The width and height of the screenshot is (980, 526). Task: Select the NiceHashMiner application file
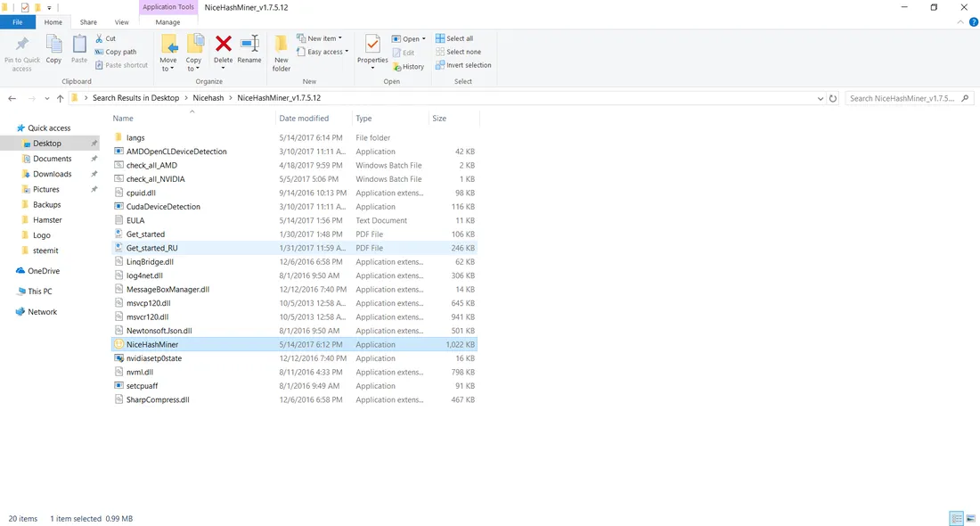tap(294, 345)
